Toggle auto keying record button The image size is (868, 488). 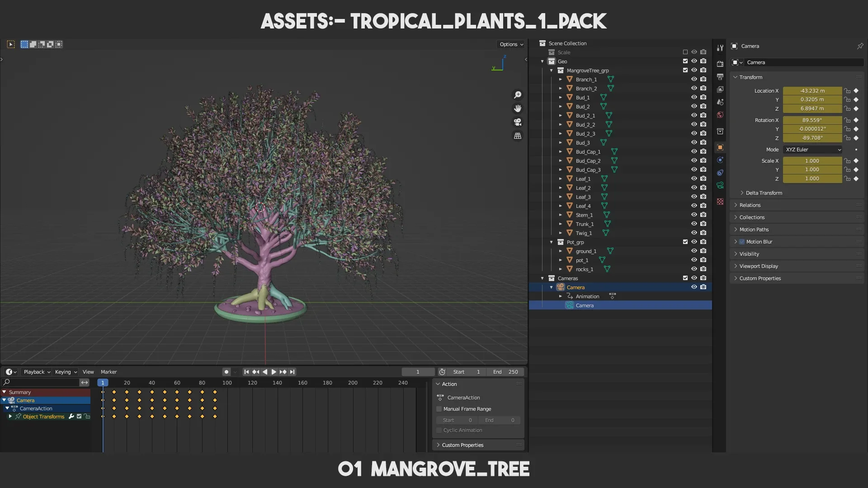pyautogui.click(x=226, y=372)
